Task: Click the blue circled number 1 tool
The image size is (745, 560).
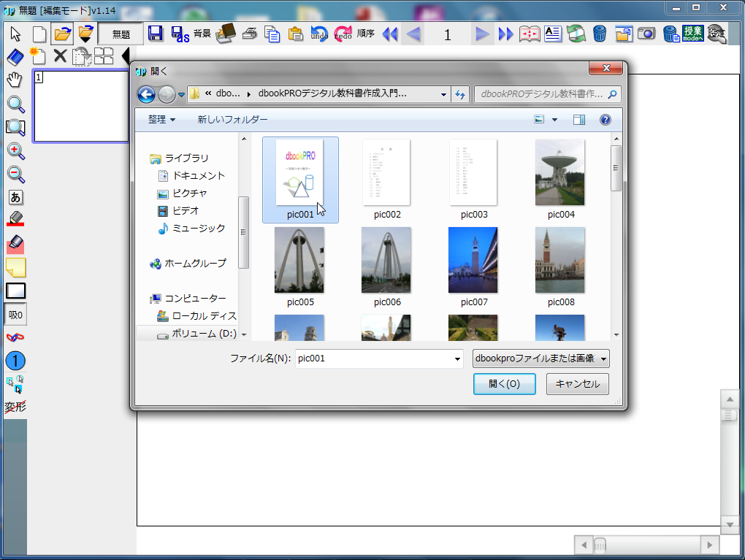Action: tap(15, 361)
